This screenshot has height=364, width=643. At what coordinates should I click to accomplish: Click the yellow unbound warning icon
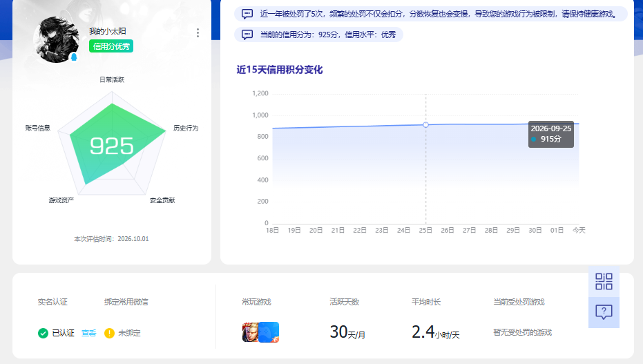pyautogui.click(x=109, y=333)
